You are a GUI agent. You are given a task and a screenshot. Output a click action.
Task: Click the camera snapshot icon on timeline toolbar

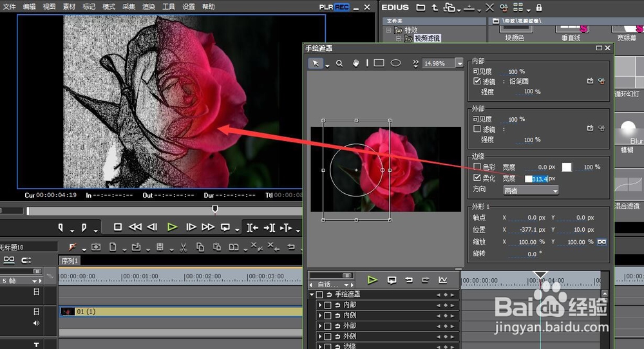click(96, 247)
